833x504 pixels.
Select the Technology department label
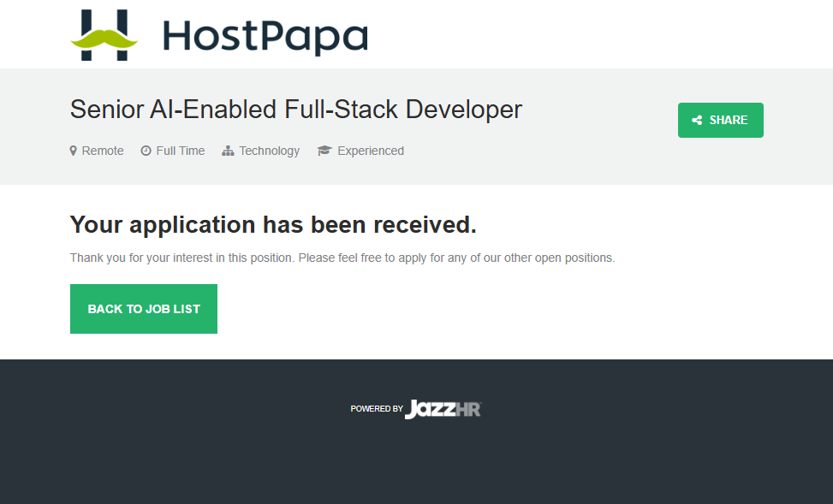269,151
